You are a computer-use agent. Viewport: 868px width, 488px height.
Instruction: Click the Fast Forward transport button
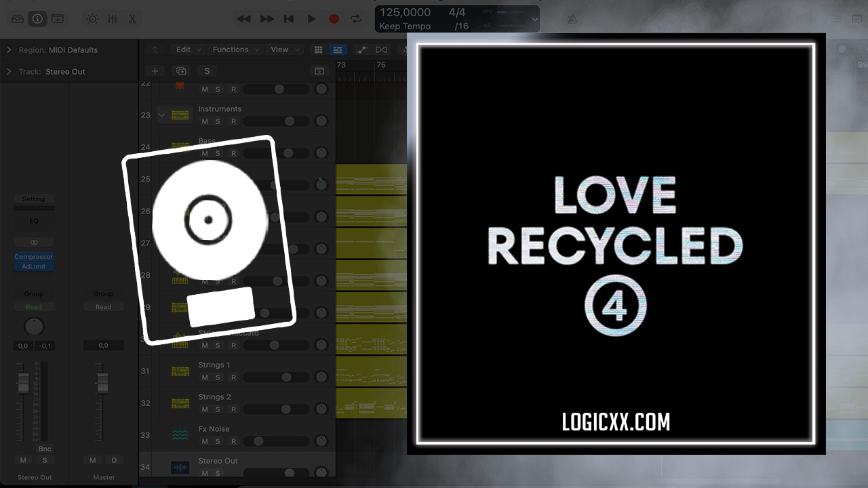click(267, 19)
